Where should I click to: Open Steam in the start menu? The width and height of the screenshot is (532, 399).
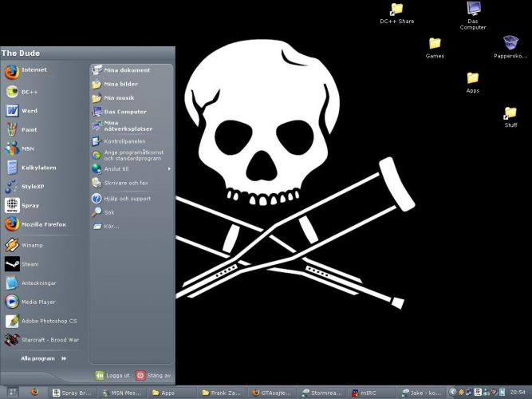[x=30, y=264]
